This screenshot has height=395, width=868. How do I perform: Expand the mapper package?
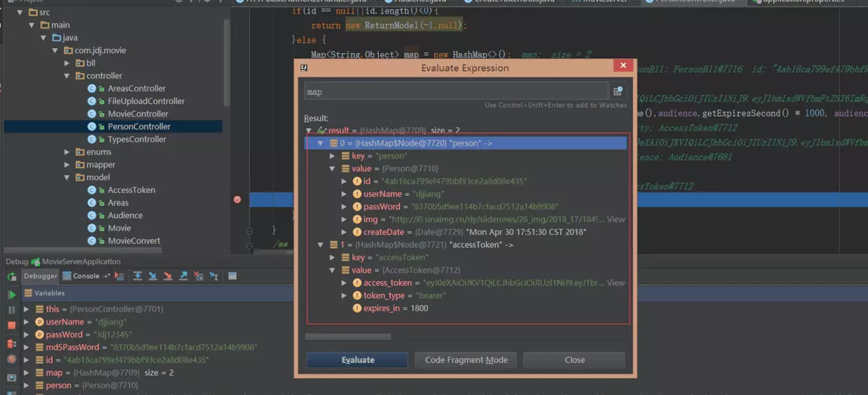67,165
